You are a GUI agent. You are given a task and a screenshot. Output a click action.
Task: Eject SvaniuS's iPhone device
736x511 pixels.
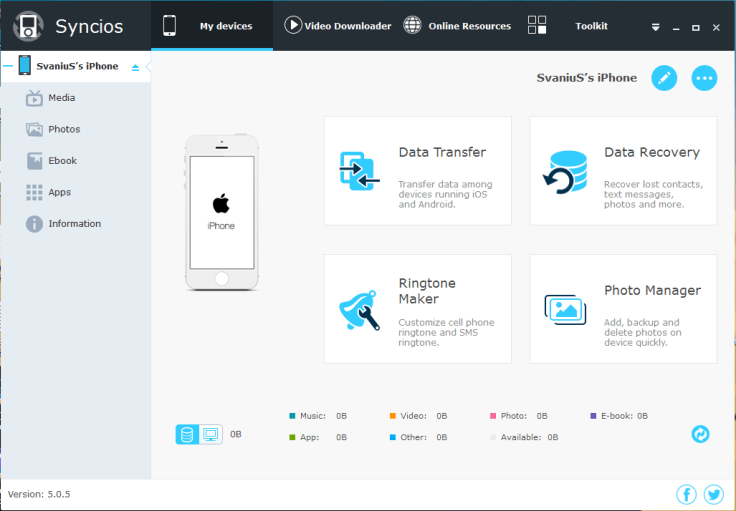[136, 67]
